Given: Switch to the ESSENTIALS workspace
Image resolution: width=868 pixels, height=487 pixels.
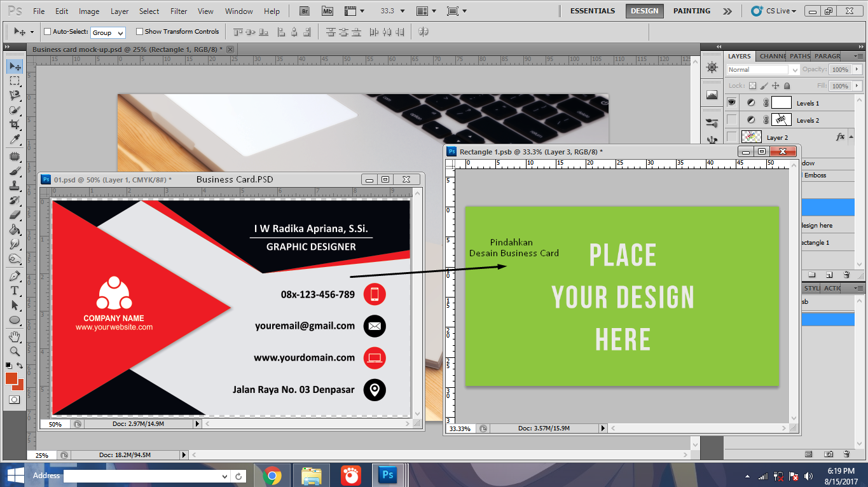Looking at the screenshot, I should 591,10.
